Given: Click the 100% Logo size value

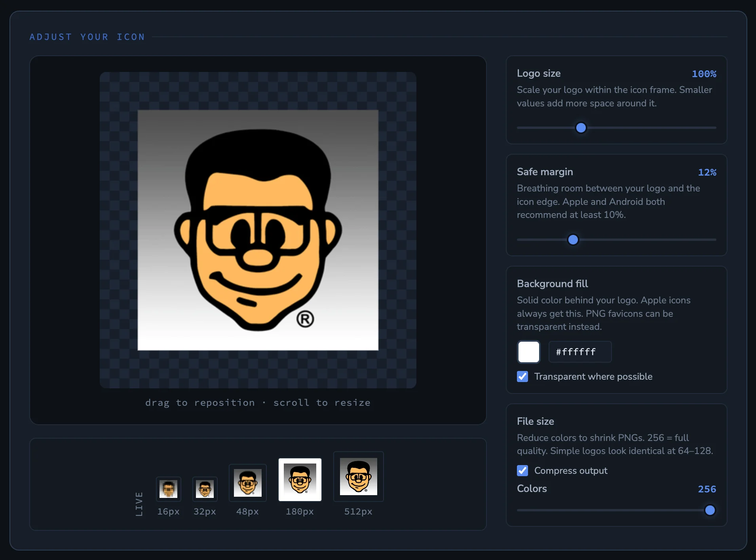Looking at the screenshot, I should pos(704,74).
